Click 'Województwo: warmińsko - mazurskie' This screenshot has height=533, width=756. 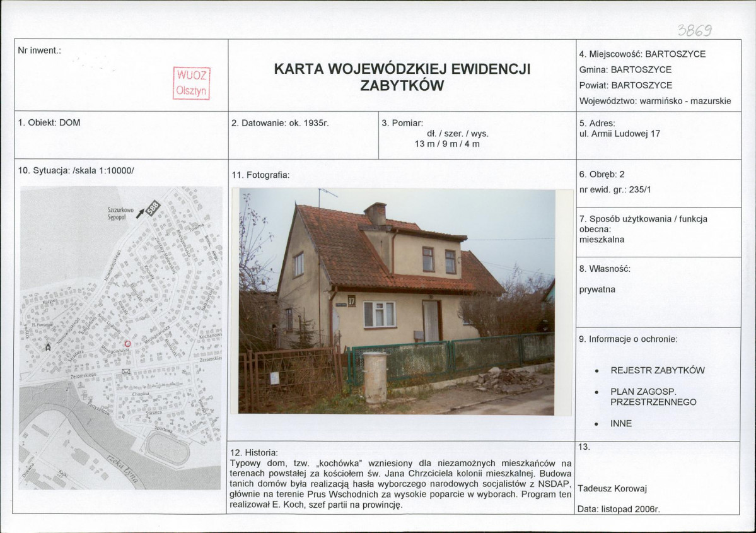pos(655,102)
